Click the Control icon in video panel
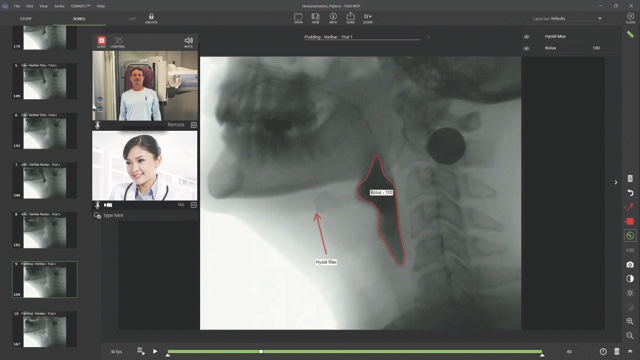 pyautogui.click(x=118, y=40)
